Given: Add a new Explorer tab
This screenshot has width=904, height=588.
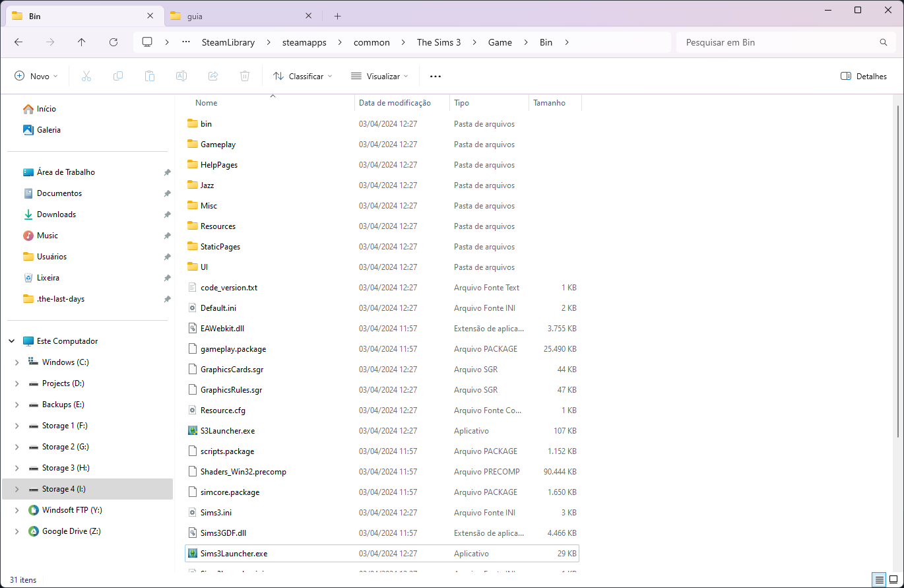Looking at the screenshot, I should click(338, 16).
